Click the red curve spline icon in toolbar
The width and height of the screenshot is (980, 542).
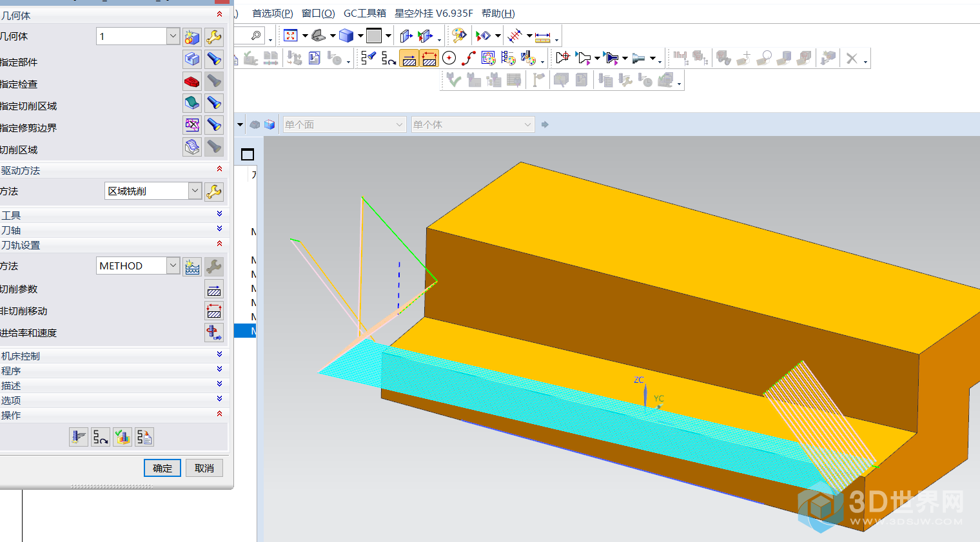click(469, 58)
